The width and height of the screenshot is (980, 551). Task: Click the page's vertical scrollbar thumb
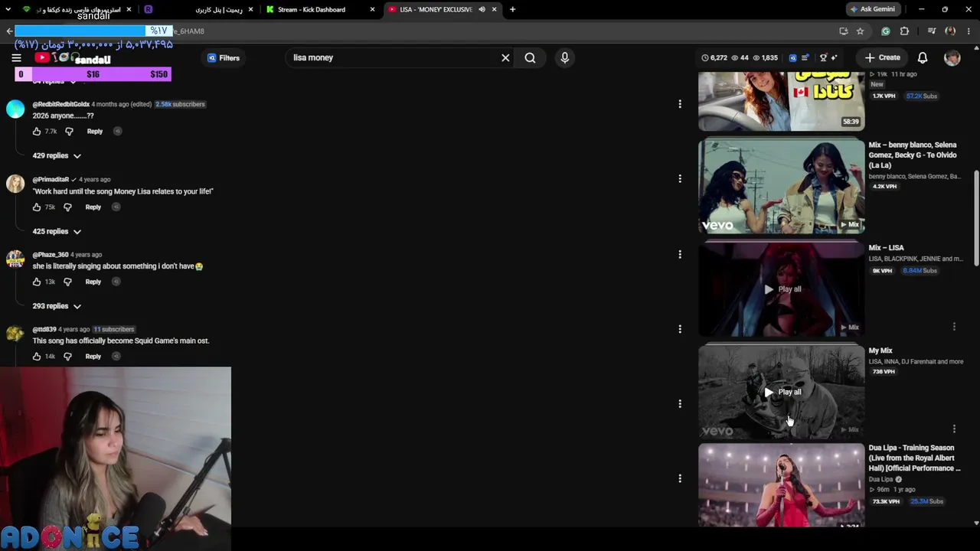[x=976, y=218]
